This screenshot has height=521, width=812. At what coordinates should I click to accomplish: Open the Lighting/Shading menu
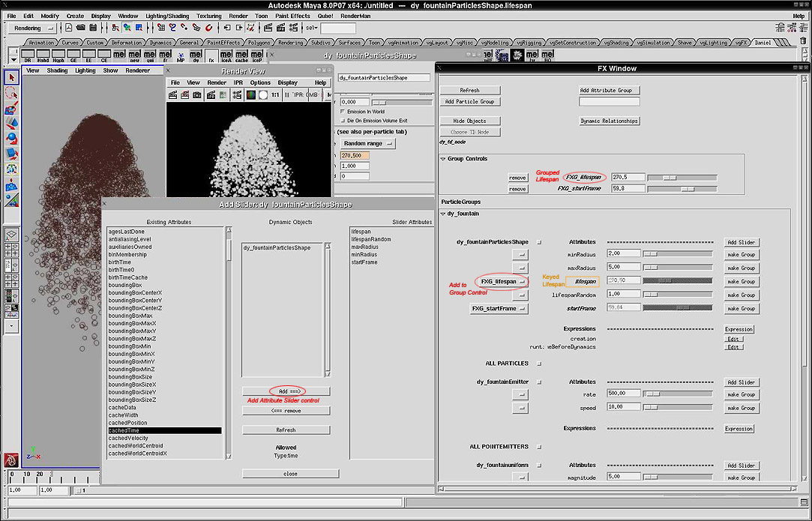[x=168, y=16]
